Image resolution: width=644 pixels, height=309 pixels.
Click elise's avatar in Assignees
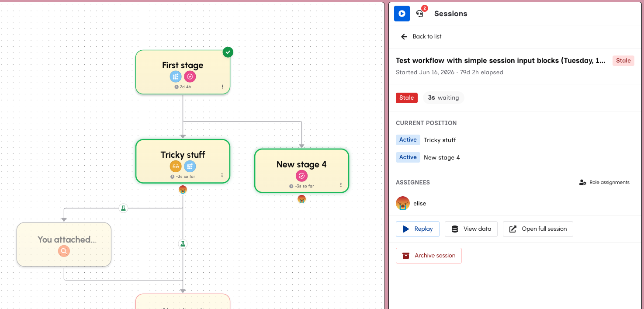(x=403, y=203)
